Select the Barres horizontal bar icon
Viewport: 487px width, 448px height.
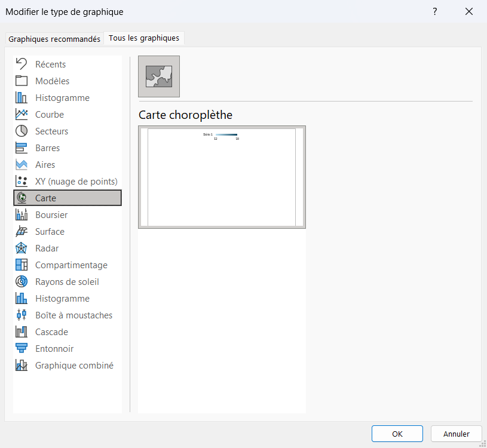[x=22, y=148]
